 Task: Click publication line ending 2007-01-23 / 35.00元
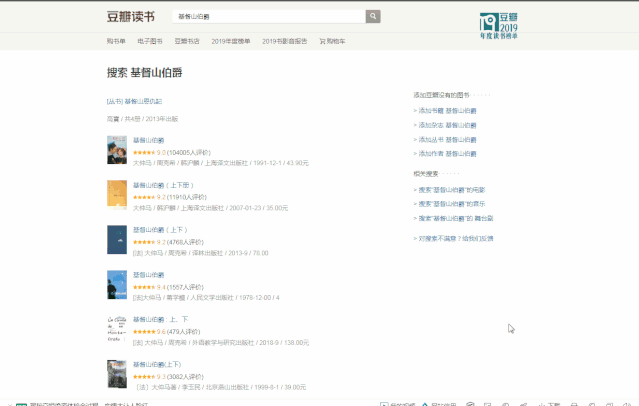(x=210, y=208)
